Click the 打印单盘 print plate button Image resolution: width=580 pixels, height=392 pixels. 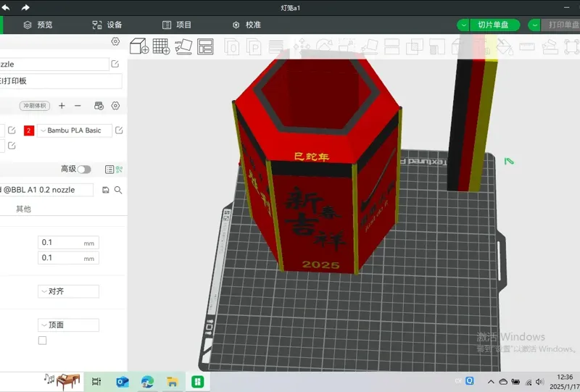click(561, 25)
